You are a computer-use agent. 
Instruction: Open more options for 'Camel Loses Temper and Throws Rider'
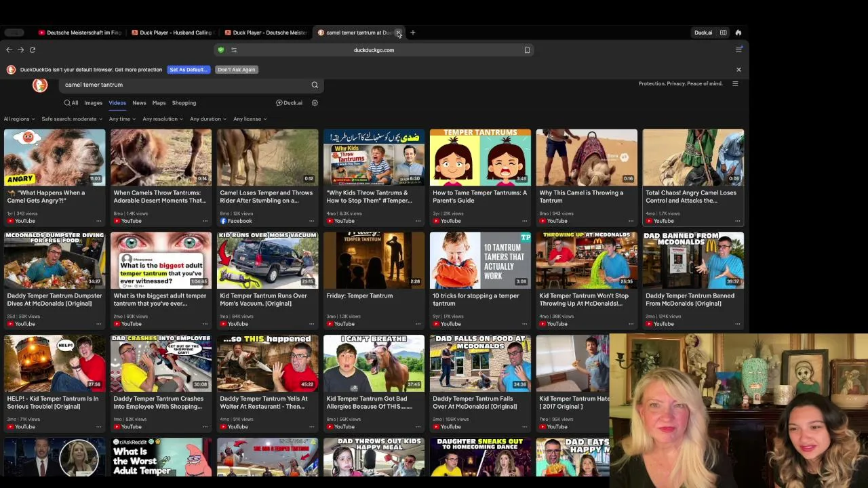point(311,221)
